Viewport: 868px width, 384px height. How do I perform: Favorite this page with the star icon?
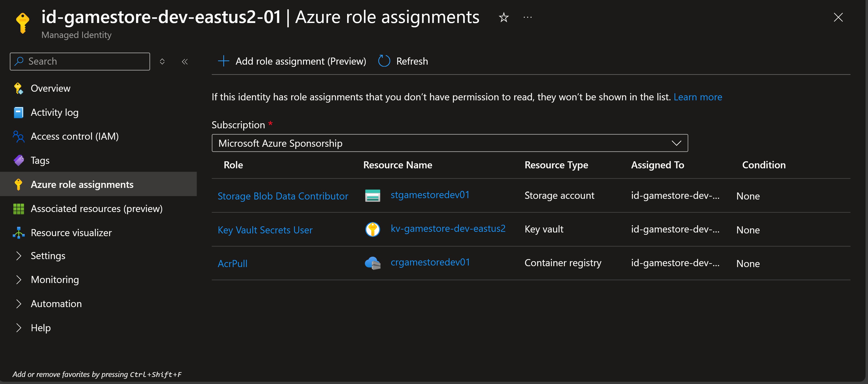(503, 17)
